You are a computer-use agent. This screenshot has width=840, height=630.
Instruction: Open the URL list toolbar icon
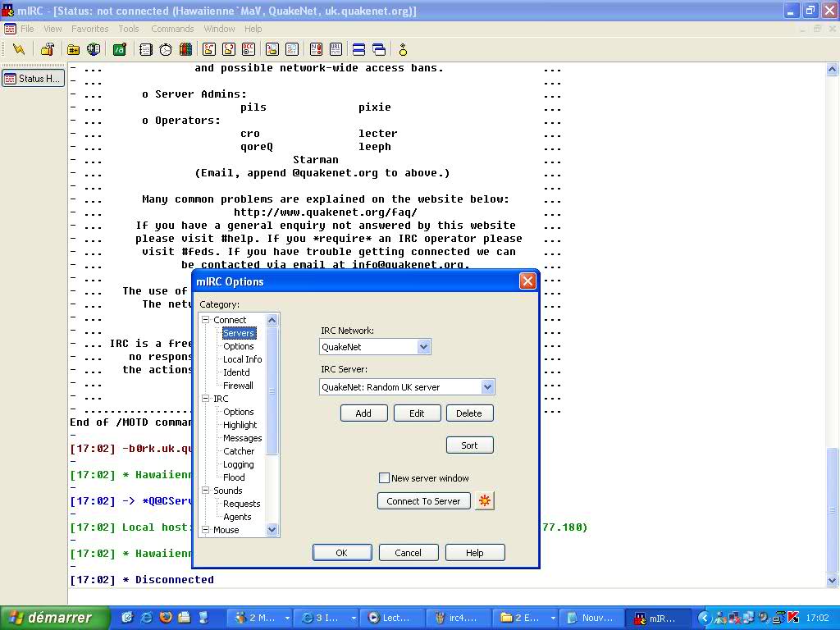[x=336, y=49]
